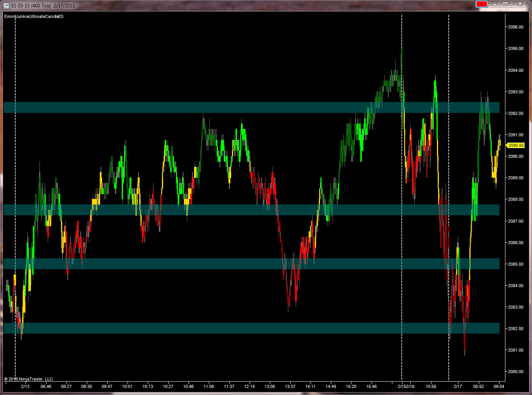
Task: Close the ES 03-15 chart window
Action: point(520,4)
